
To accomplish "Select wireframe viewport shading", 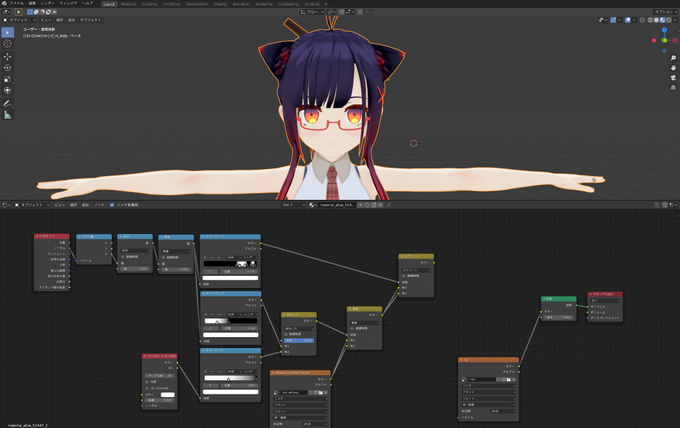I will [x=650, y=20].
